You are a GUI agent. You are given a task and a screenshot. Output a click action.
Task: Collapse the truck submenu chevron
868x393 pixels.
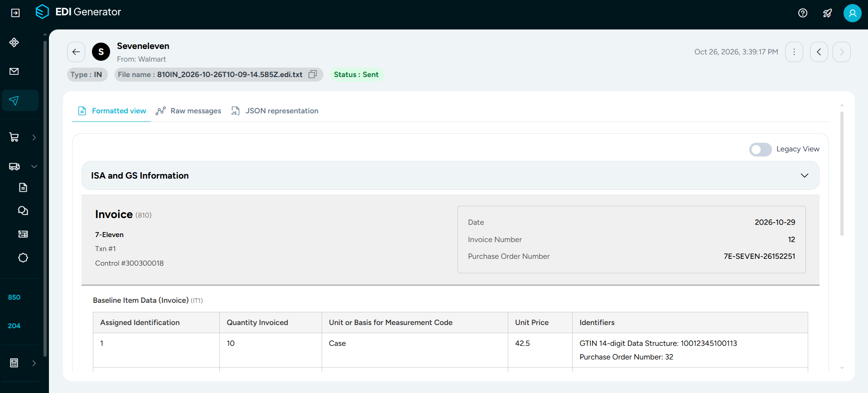click(34, 166)
